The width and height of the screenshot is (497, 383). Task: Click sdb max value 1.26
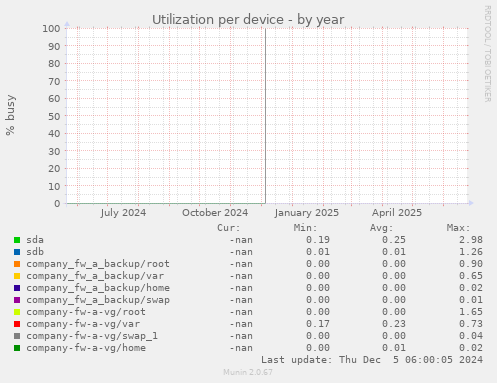[471, 252]
